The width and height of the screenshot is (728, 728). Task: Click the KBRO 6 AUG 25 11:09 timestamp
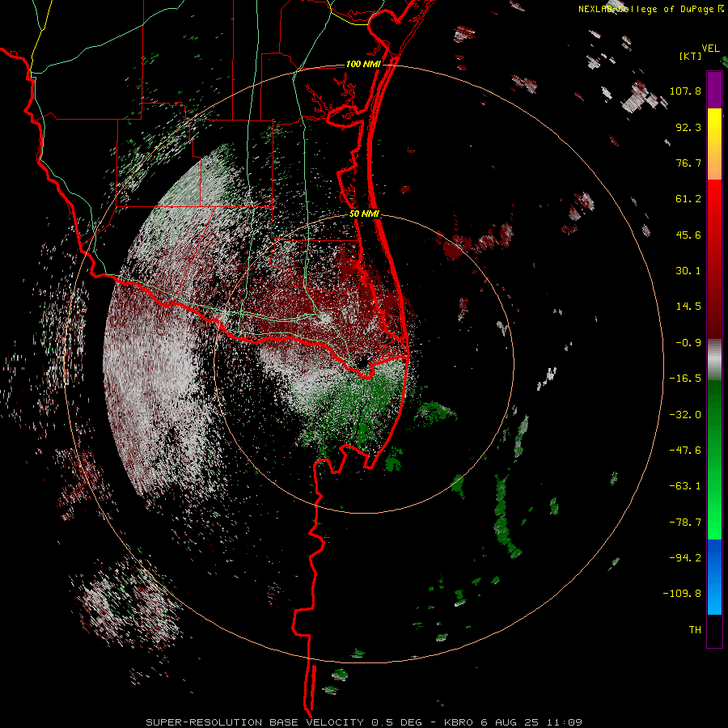tap(513, 722)
